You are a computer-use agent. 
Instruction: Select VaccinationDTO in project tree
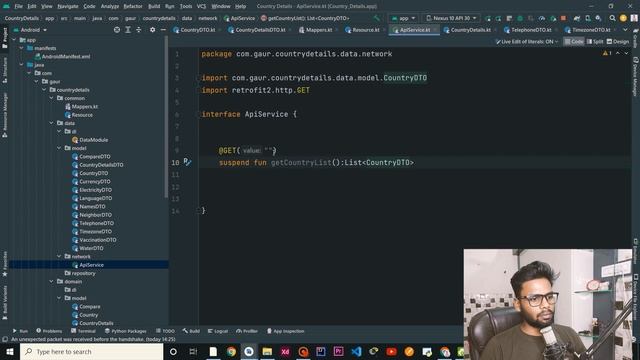tap(98, 240)
